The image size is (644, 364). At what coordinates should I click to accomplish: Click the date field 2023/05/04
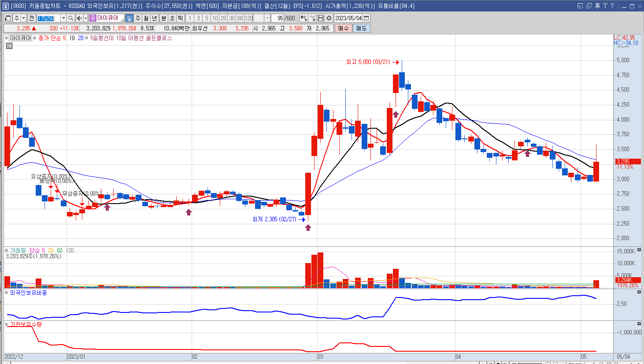tap(348, 18)
